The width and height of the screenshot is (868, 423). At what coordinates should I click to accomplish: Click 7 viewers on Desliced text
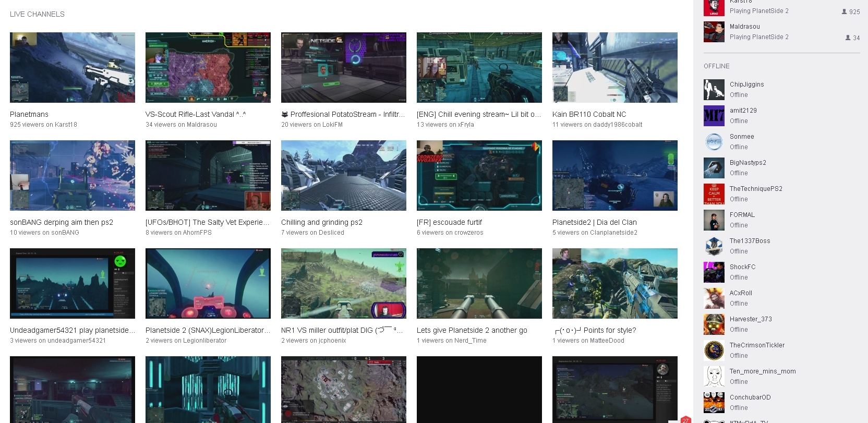(312, 233)
